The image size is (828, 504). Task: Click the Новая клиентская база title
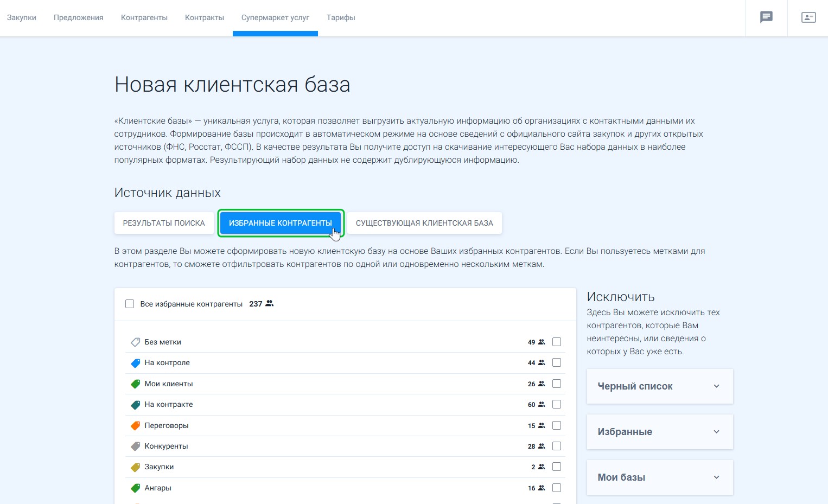tap(232, 85)
